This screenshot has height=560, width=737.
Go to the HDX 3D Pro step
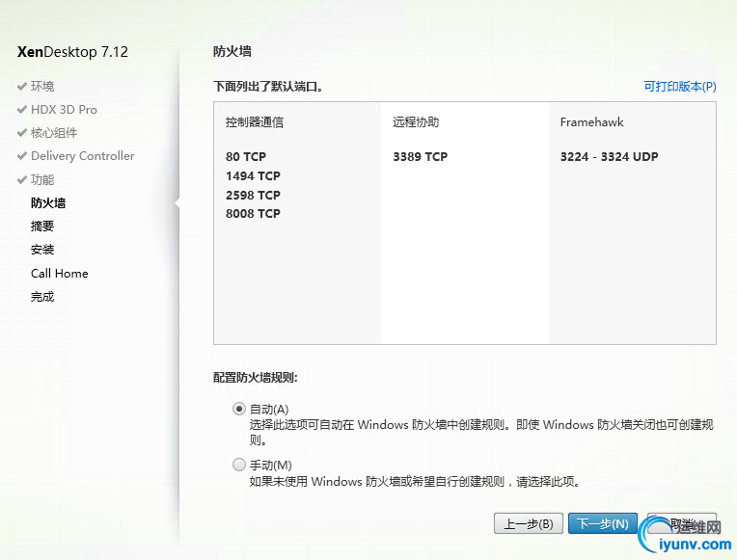[x=64, y=110]
